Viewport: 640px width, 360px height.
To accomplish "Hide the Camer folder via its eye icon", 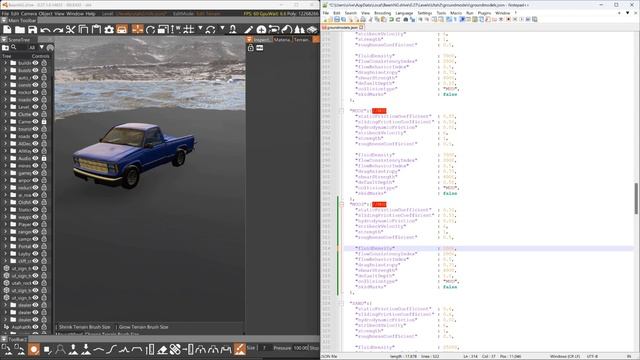I will [36, 122].
